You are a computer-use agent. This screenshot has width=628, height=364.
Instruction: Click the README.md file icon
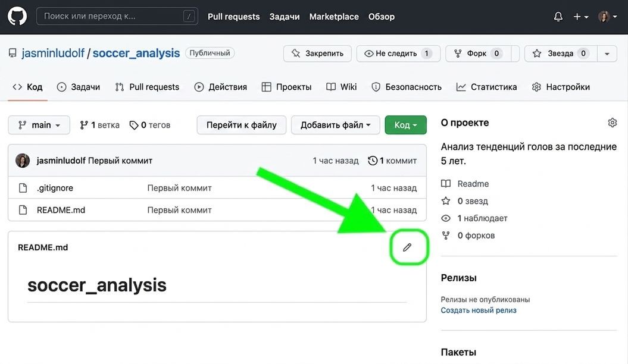[x=23, y=210]
